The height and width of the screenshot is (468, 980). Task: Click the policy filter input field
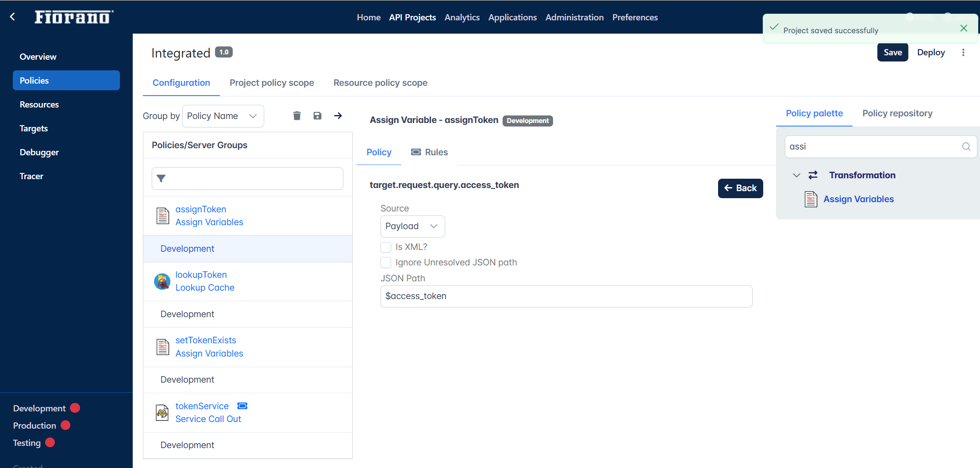pos(247,178)
